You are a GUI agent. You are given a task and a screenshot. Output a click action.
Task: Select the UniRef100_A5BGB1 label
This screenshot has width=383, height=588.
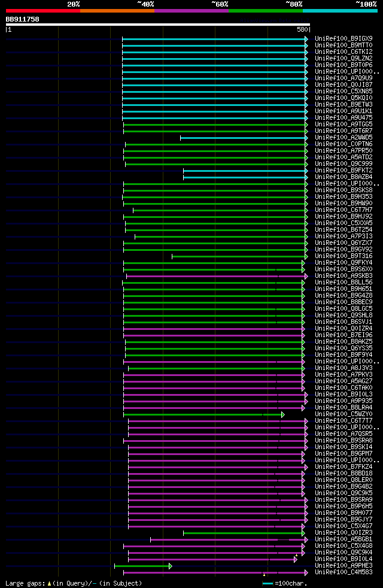[x=344, y=539]
